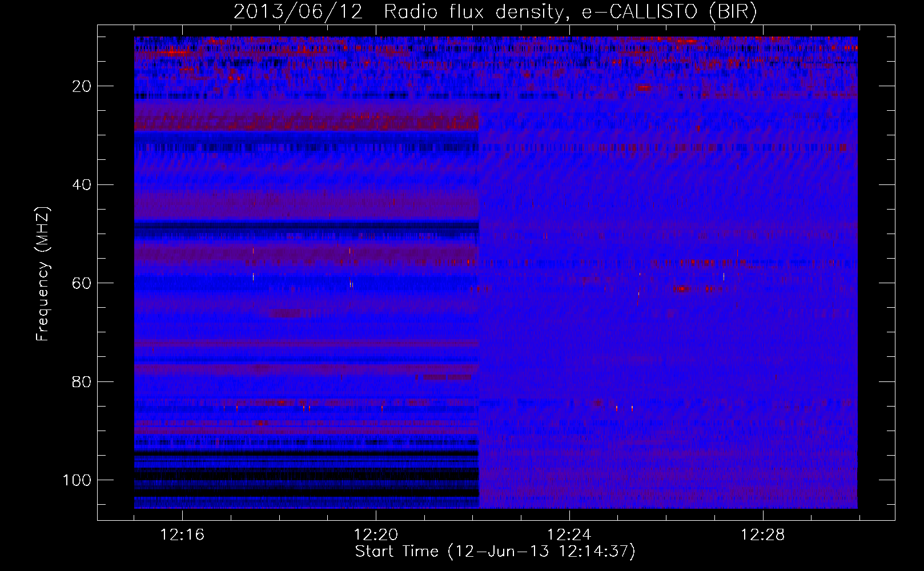The image size is (924, 571).
Task: Click the 12:20 time tick label
Action: point(376,535)
